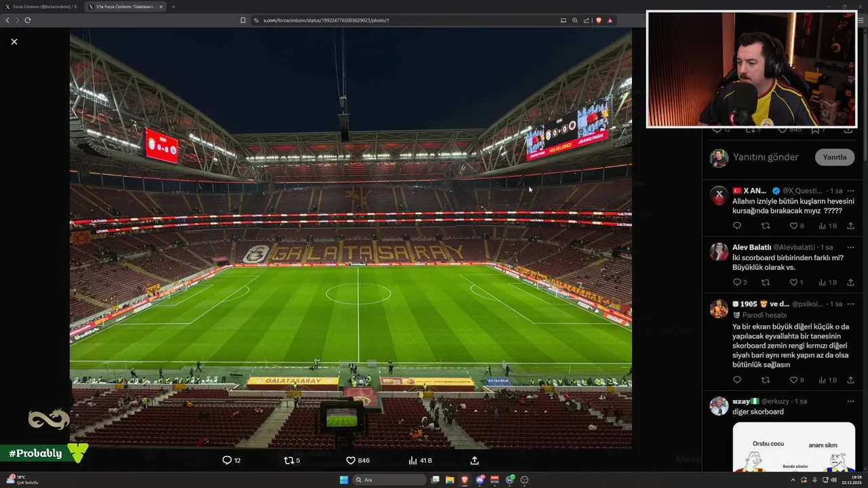The image size is (868, 488).
Task: Click the site settings icon before the URL
Action: point(256,20)
